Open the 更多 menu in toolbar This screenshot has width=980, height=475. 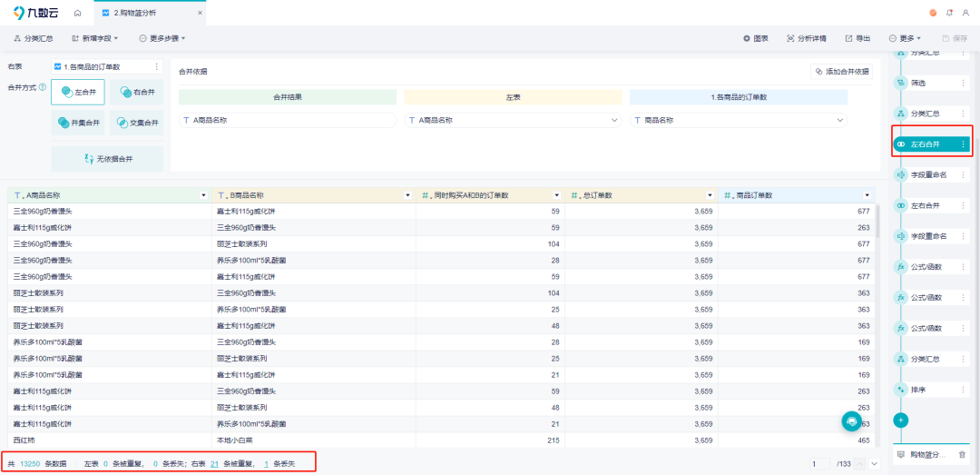[905, 39]
